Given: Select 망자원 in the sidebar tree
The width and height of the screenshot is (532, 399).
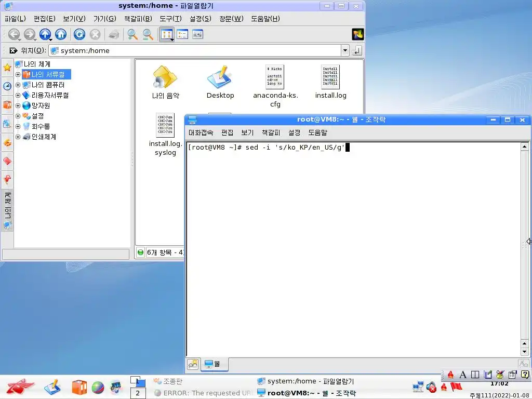Looking at the screenshot, I should point(36,105).
